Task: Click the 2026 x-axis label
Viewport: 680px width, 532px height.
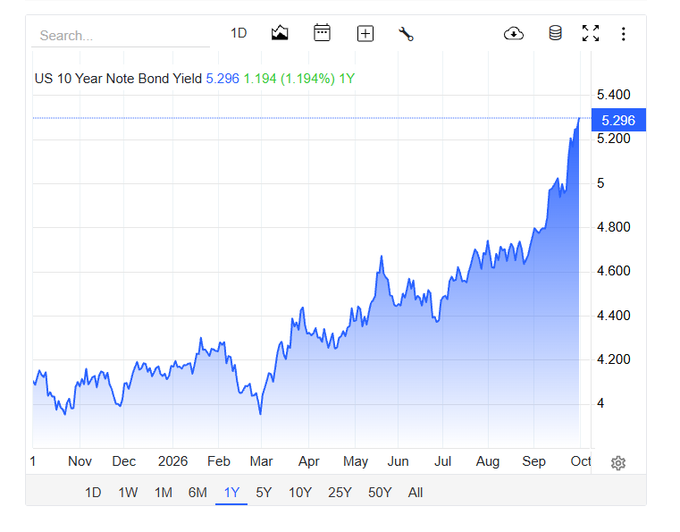Action: [x=173, y=461]
